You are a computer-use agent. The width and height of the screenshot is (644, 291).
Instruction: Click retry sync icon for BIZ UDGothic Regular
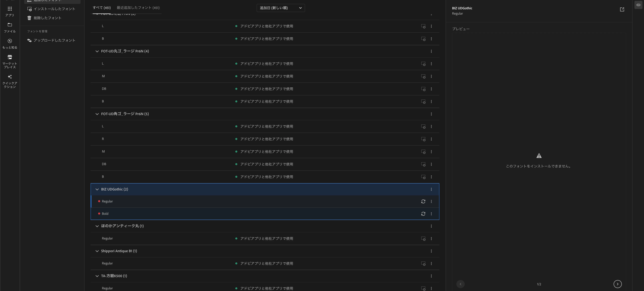[423, 201]
